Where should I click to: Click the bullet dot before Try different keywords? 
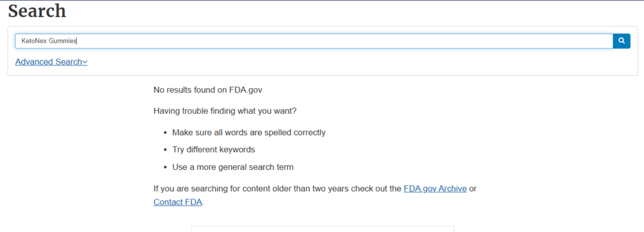(x=165, y=150)
